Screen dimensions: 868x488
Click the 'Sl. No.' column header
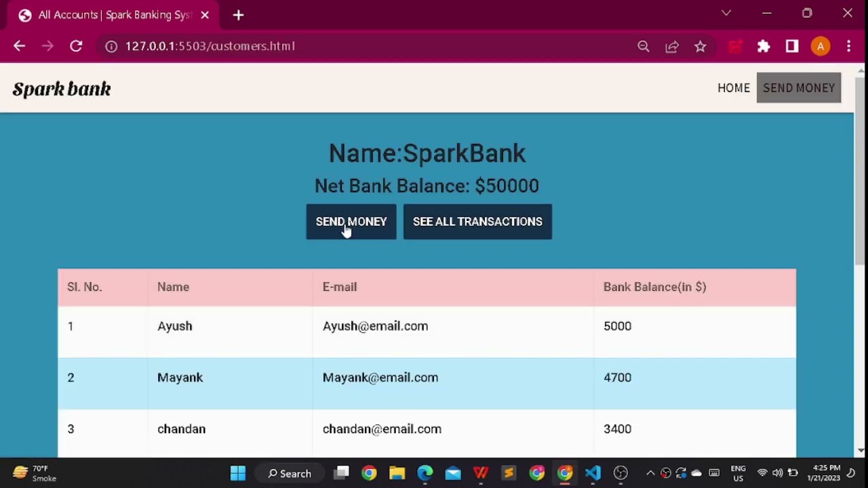coord(85,287)
